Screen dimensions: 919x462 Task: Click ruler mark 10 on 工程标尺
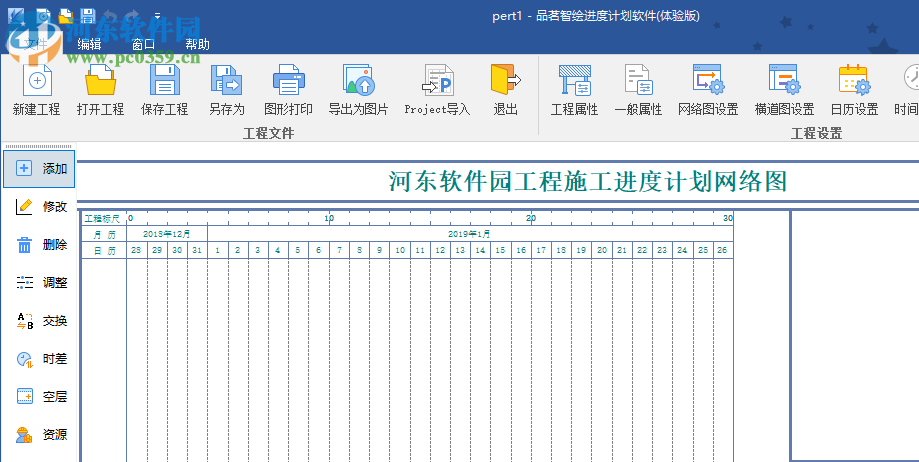click(x=329, y=218)
